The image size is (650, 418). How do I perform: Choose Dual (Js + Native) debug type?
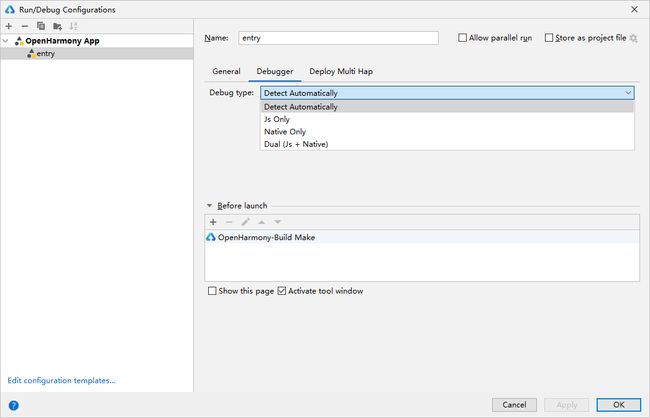tap(447, 144)
